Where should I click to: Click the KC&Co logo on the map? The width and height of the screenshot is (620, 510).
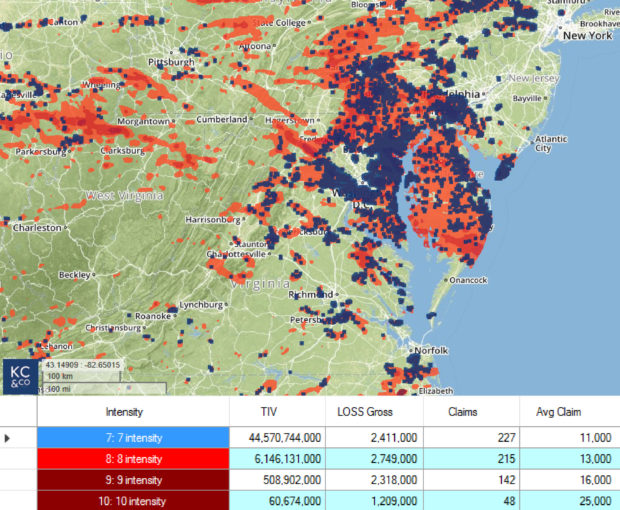coord(18,376)
